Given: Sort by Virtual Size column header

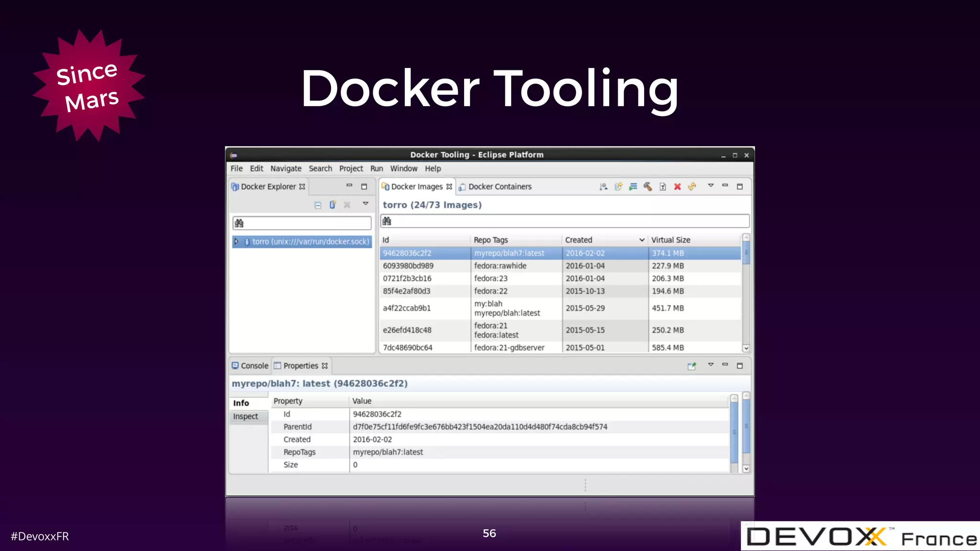Looking at the screenshot, I should tap(694, 240).
